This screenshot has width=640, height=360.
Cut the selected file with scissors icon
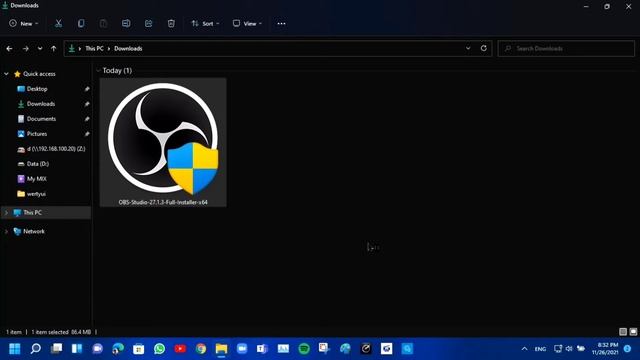[58, 24]
